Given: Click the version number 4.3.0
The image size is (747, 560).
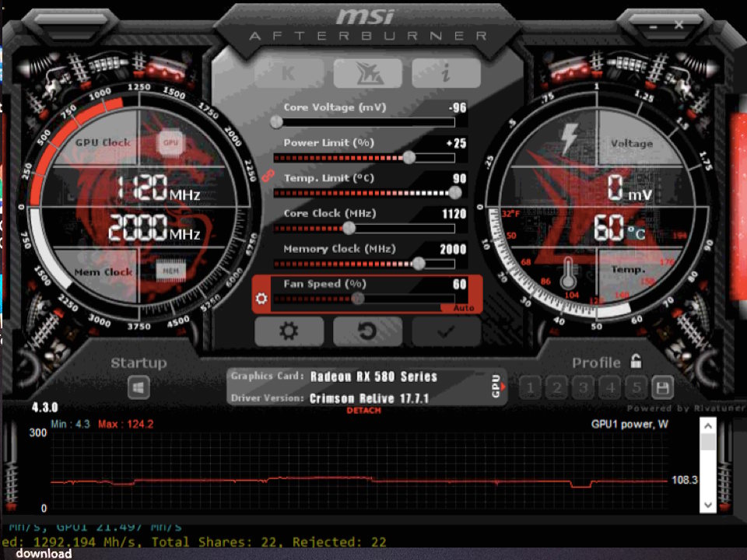Looking at the screenshot, I should pos(45,408).
